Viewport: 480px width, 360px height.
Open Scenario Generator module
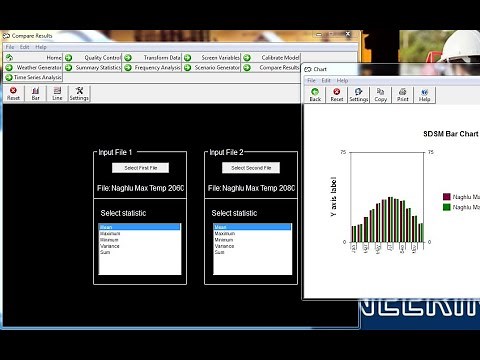click(x=211, y=68)
